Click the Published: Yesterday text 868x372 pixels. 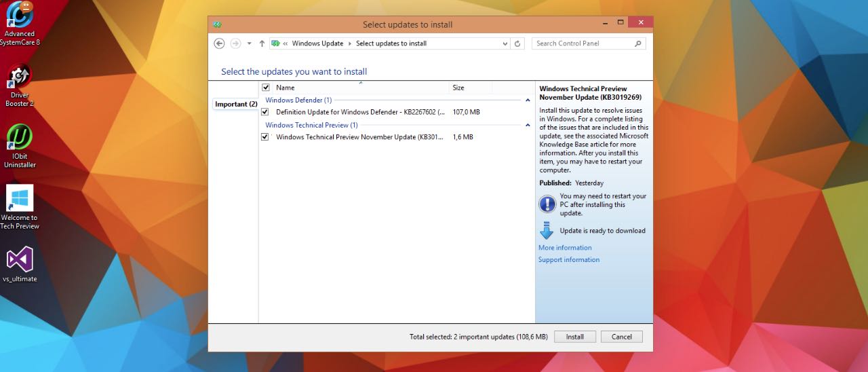571,183
